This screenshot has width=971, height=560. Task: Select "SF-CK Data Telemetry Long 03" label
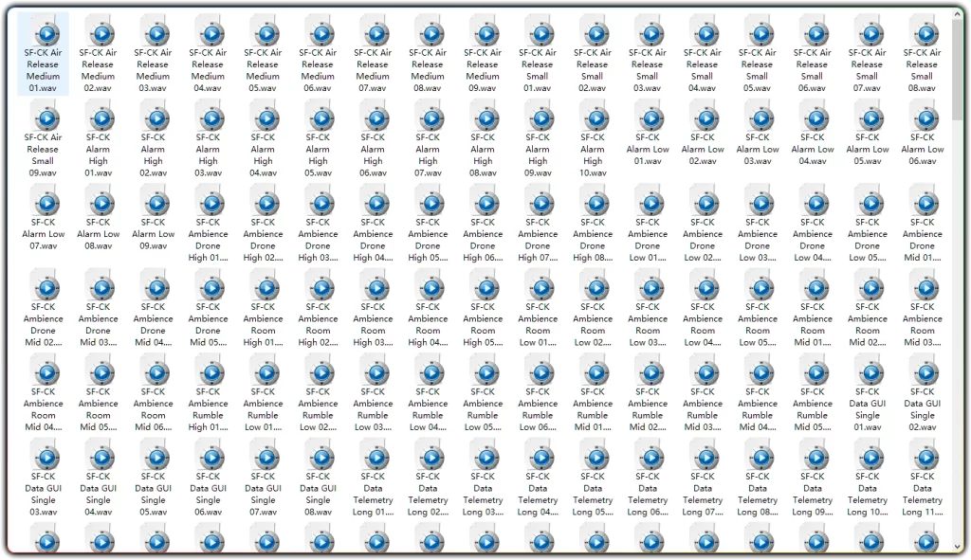(x=483, y=495)
